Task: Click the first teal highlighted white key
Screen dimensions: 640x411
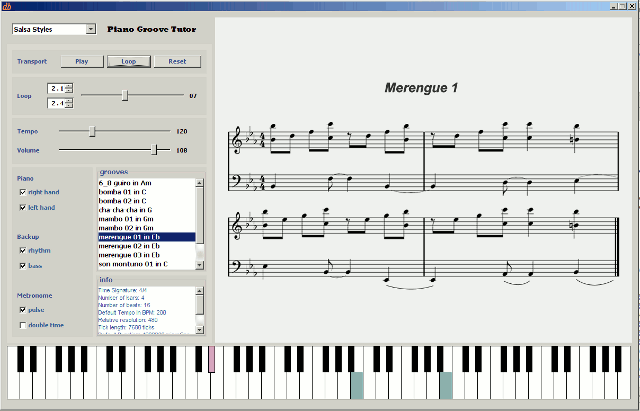Action: click(357, 386)
